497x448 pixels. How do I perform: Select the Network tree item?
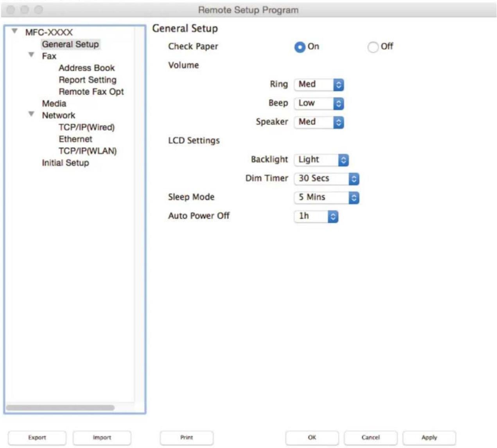59,115
